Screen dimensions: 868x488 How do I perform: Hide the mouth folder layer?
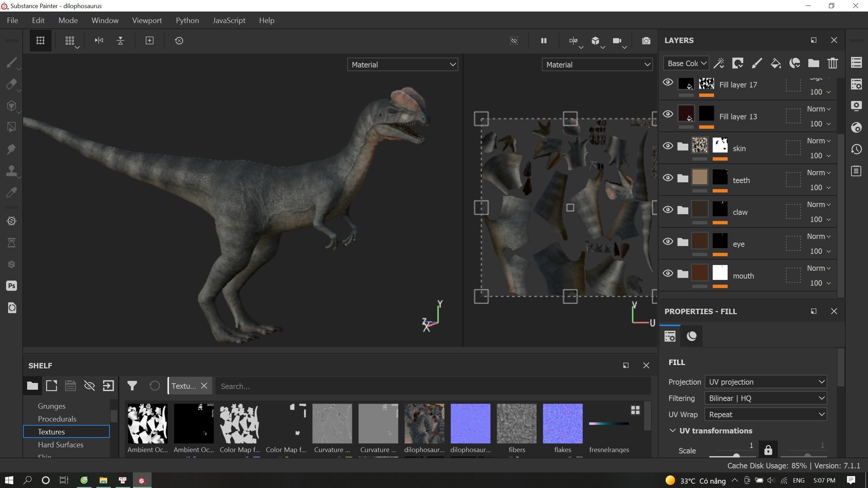668,273
